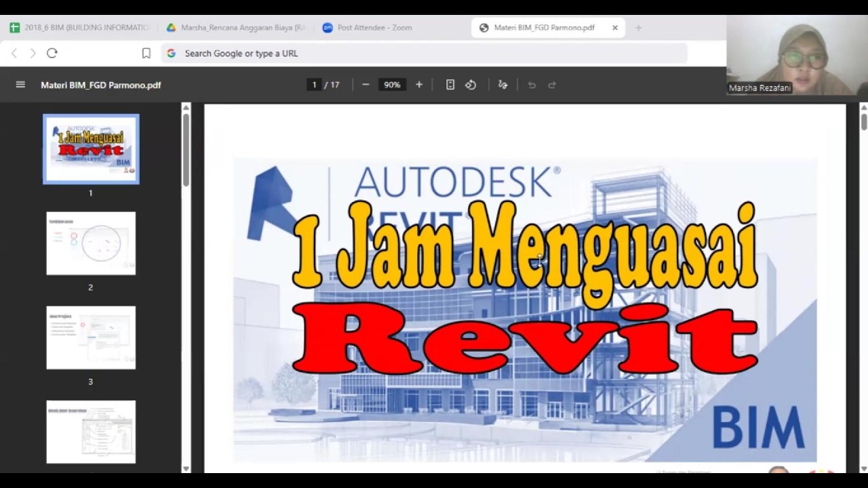This screenshot has height=488, width=868.
Task: Go forward with the browser forward arrow
Action: coord(33,53)
